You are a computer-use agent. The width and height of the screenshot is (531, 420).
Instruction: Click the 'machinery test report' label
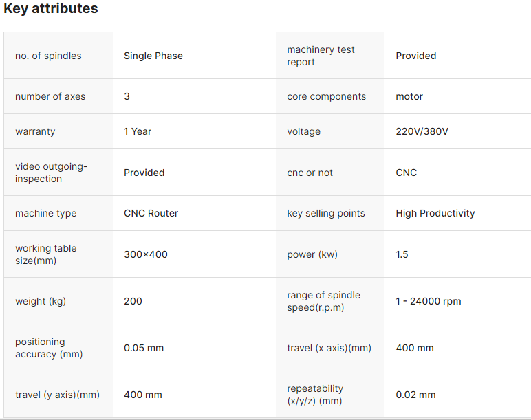pos(321,56)
